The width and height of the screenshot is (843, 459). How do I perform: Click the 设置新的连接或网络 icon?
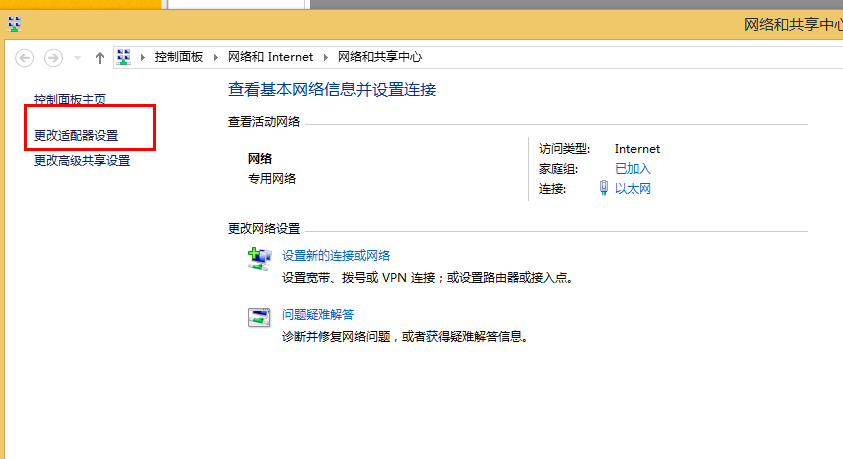click(x=259, y=259)
